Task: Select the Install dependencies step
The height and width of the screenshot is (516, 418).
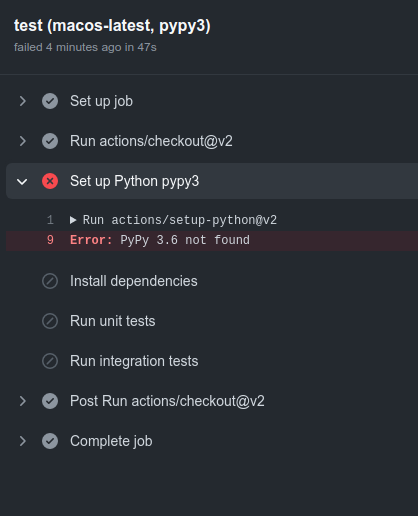Action: 134,281
